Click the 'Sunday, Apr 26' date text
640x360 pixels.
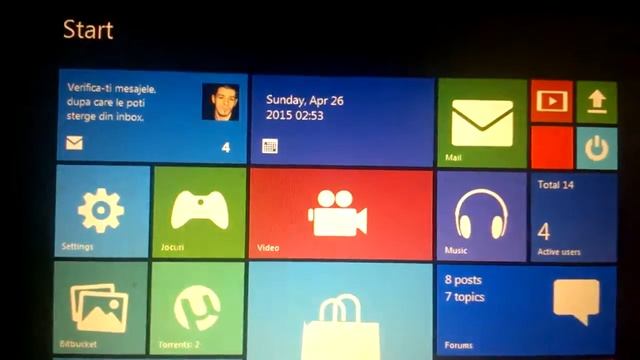point(304,100)
